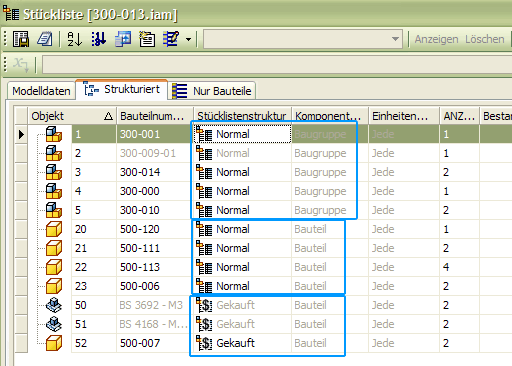
Task: Switch to the Strukturiert tab
Action: pos(122,89)
